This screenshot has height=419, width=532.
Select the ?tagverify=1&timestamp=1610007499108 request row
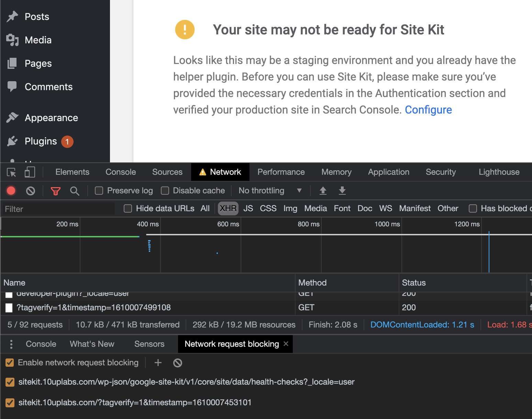coord(266,308)
